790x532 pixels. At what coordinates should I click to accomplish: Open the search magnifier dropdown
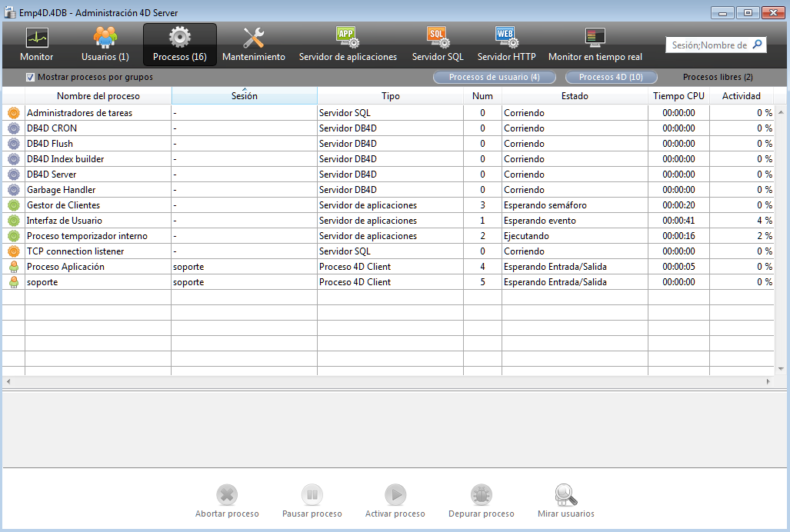click(x=757, y=45)
